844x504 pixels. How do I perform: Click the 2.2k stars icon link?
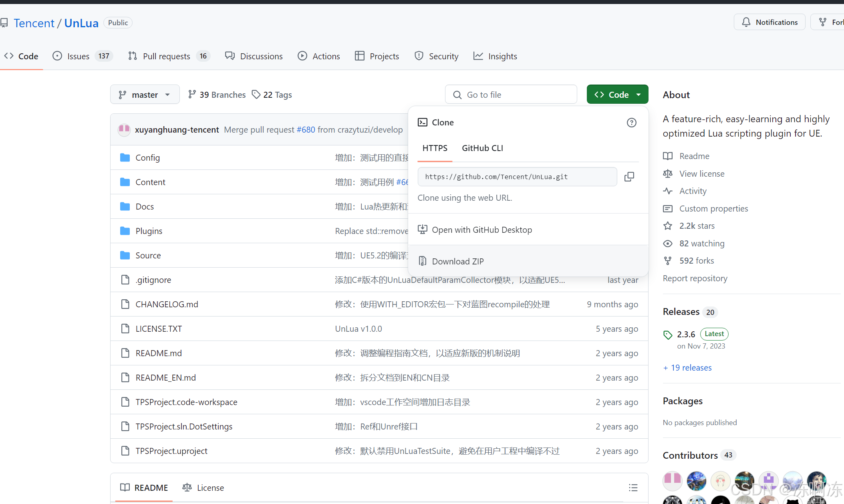point(668,226)
